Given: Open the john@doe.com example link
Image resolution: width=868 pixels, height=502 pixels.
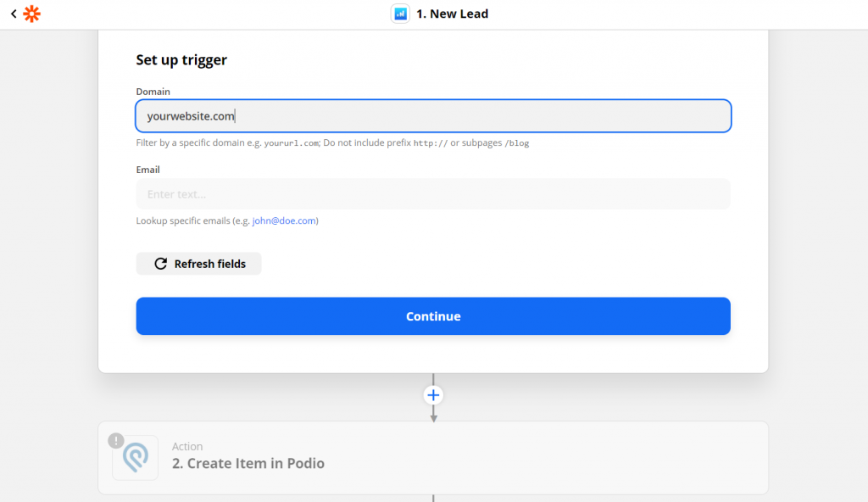Looking at the screenshot, I should click(x=284, y=220).
